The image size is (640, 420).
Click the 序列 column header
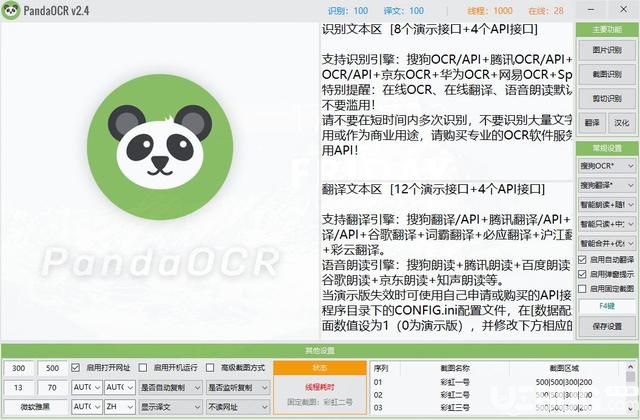(381, 368)
